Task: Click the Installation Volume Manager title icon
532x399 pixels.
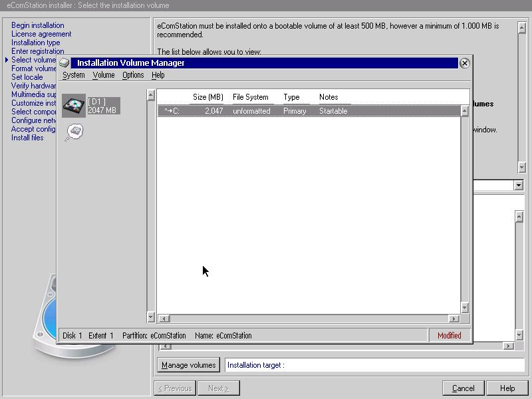Action: pos(64,63)
